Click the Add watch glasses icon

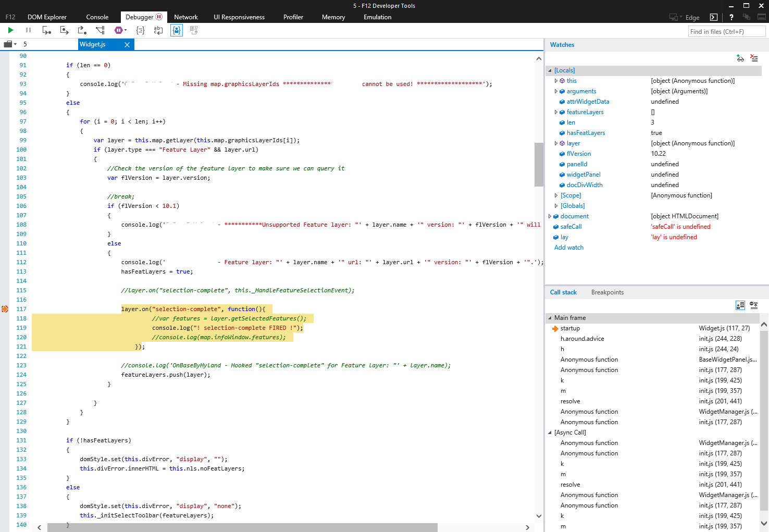tap(740, 58)
